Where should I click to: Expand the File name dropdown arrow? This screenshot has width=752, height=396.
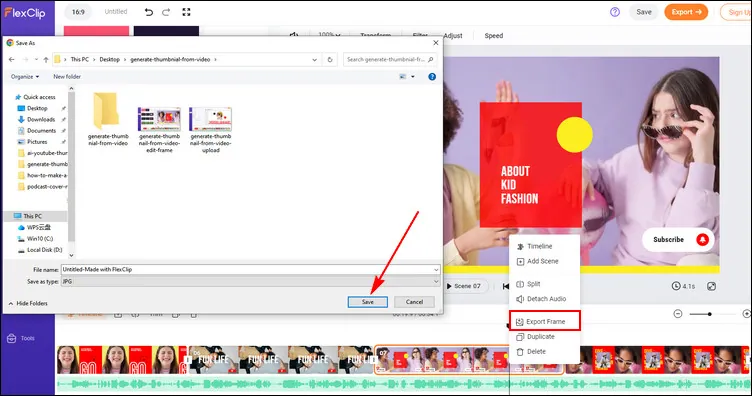click(x=436, y=269)
